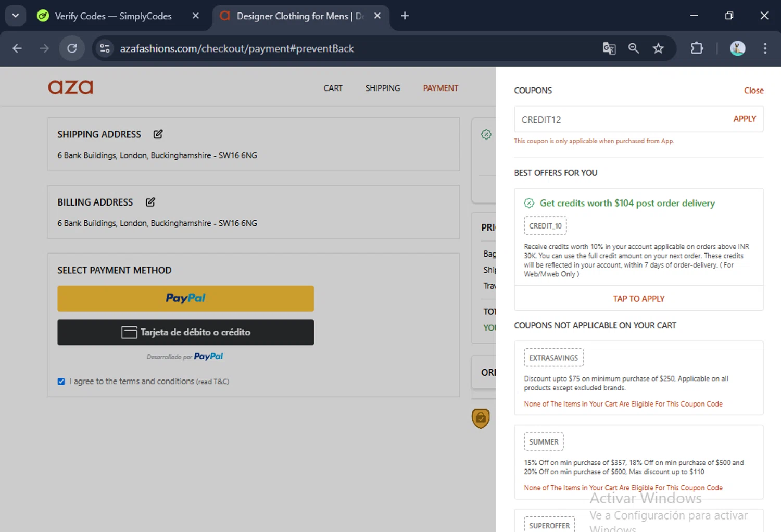Open site information icon in address bar
The height and width of the screenshot is (532, 781).
(x=105, y=48)
